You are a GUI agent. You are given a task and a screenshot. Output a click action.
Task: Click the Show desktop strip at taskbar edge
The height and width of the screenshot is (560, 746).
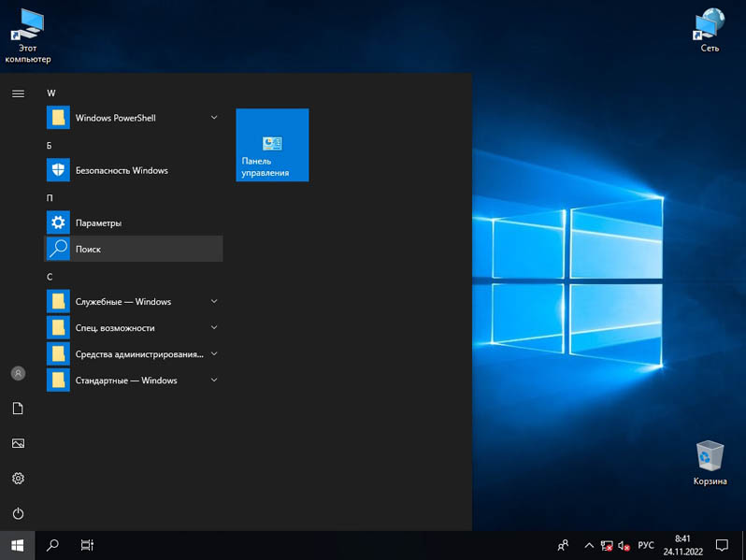[743, 545]
